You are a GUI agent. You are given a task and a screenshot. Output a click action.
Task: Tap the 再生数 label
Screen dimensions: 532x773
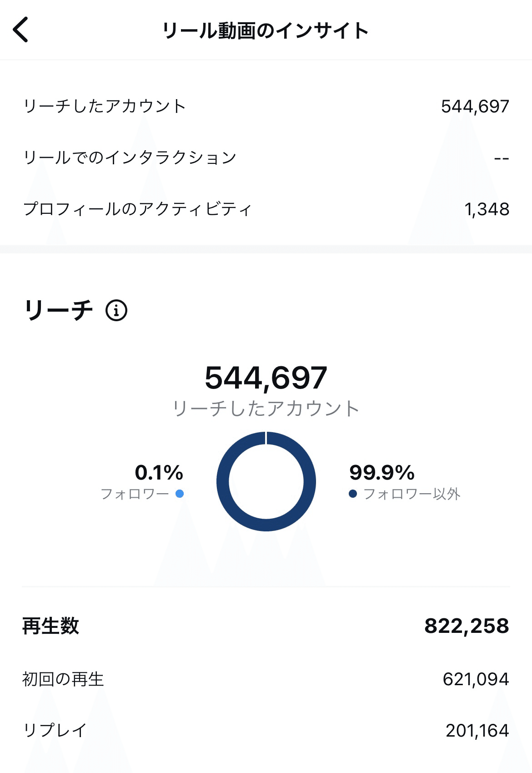(51, 626)
